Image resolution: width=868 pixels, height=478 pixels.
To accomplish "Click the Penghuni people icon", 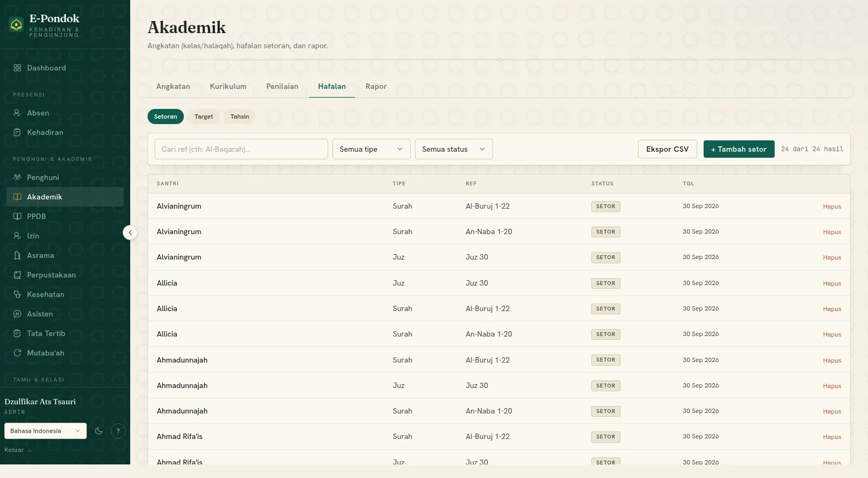I will click(x=17, y=177).
